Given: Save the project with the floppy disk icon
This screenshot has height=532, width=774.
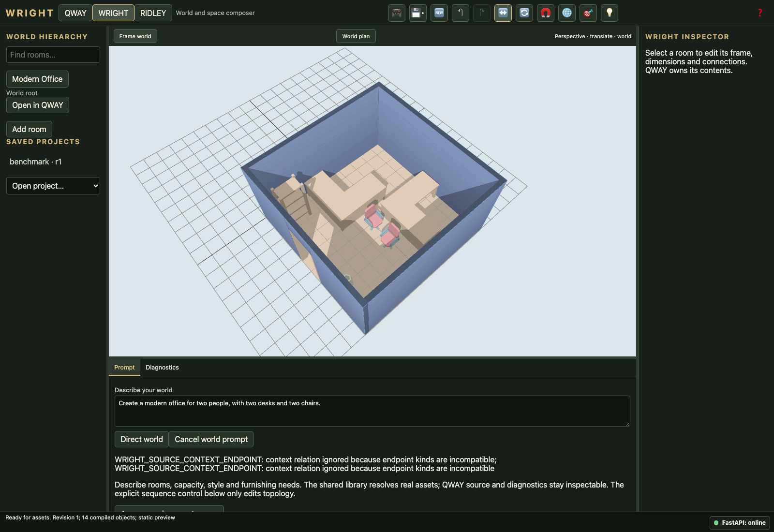Looking at the screenshot, I should coord(418,13).
